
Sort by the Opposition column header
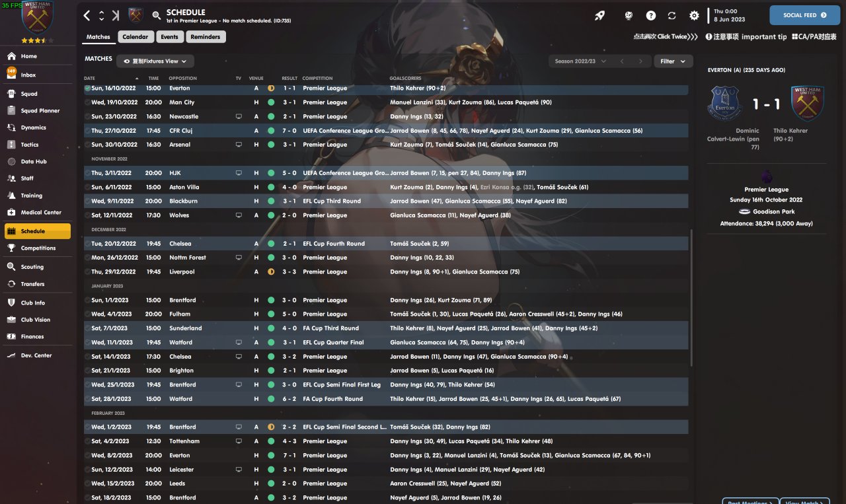click(183, 79)
